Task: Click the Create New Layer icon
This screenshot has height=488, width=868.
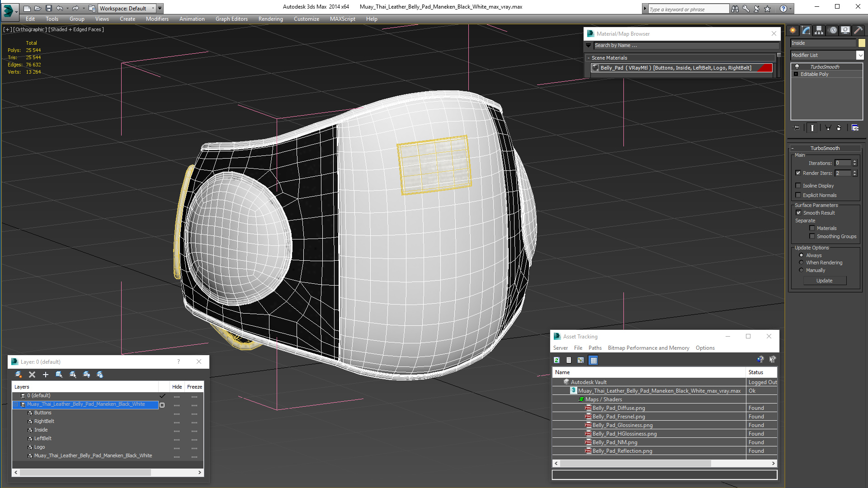Action: click(x=19, y=375)
